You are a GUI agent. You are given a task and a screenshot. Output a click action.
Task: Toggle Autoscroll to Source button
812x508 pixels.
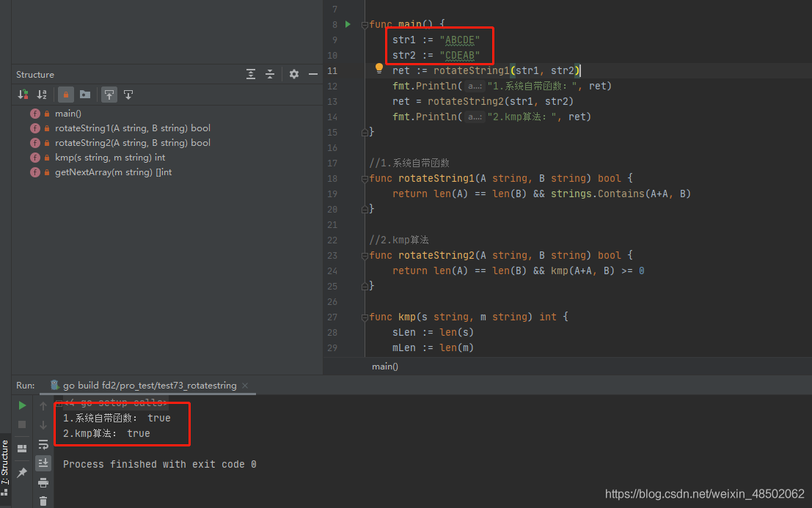click(109, 95)
